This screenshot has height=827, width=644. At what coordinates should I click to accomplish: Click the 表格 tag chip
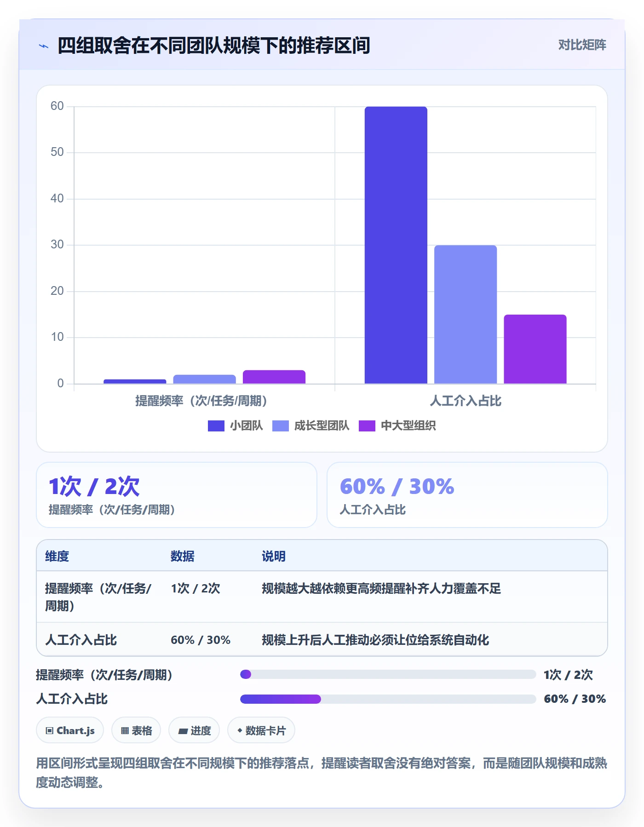click(136, 730)
